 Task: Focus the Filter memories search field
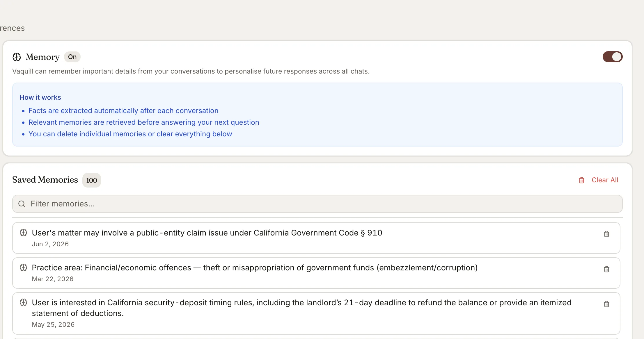(x=317, y=204)
